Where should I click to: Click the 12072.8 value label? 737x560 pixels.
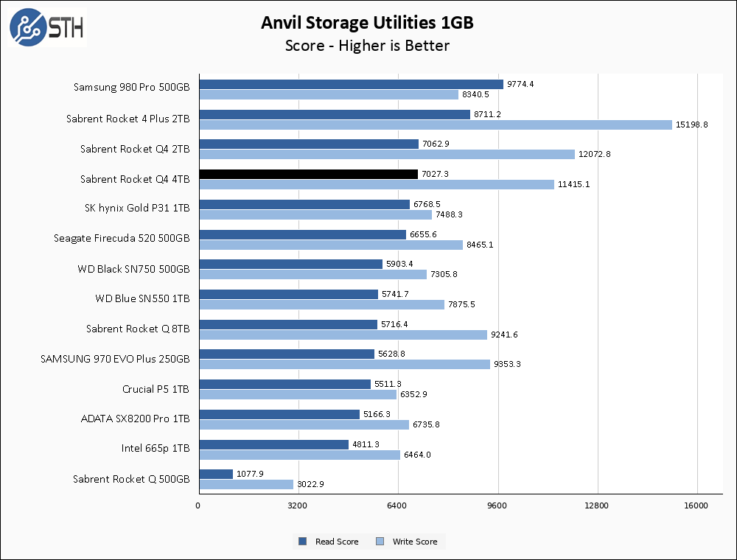pos(595,154)
